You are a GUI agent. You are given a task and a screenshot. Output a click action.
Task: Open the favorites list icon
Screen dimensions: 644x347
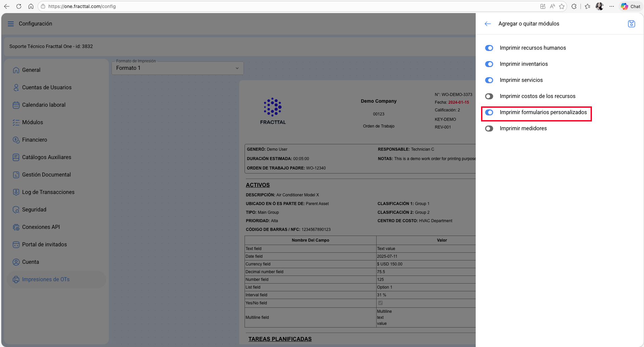[x=588, y=6]
